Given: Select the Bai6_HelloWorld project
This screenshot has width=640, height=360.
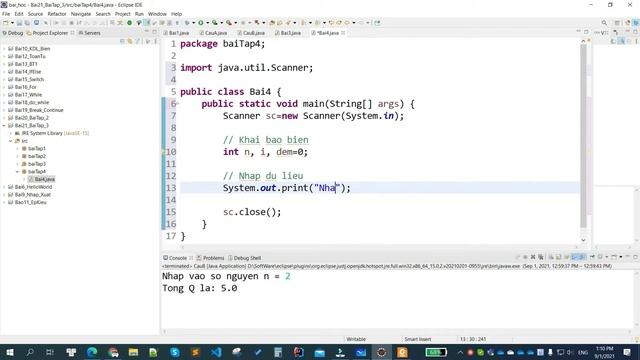Looking at the screenshot, I should pos(33,187).
